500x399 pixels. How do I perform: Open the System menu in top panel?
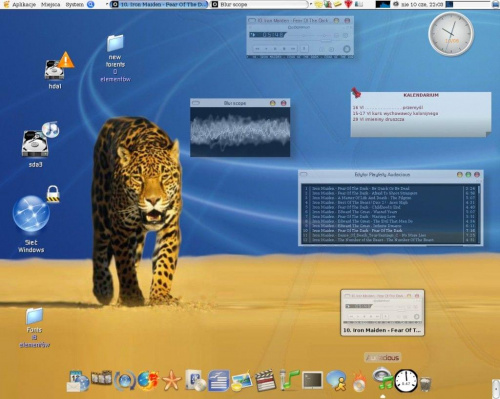[x=74, y=4]
